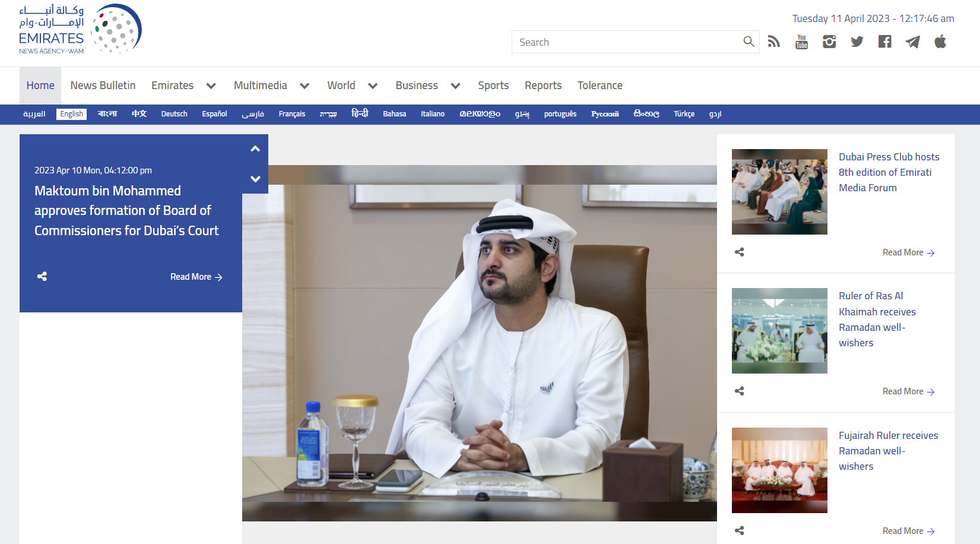
Task: Click the Twitter bird icon
Action: [x=857, y=42]
